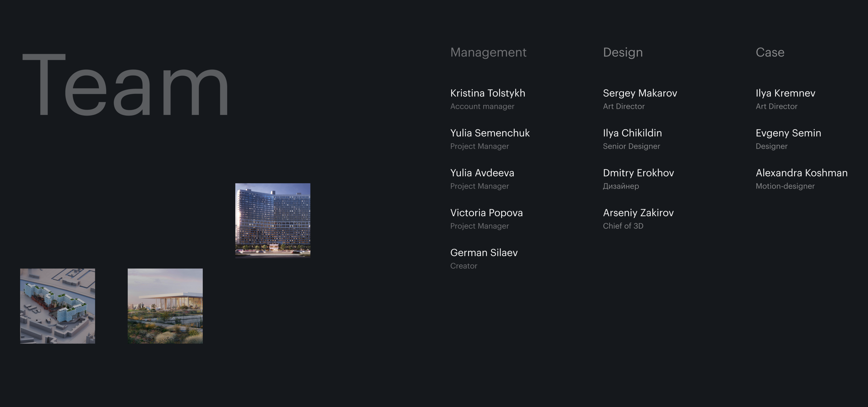Click Sergey Makarov's name under Design
The height and width of the screenshot is (407, 868).
(640, 93)
